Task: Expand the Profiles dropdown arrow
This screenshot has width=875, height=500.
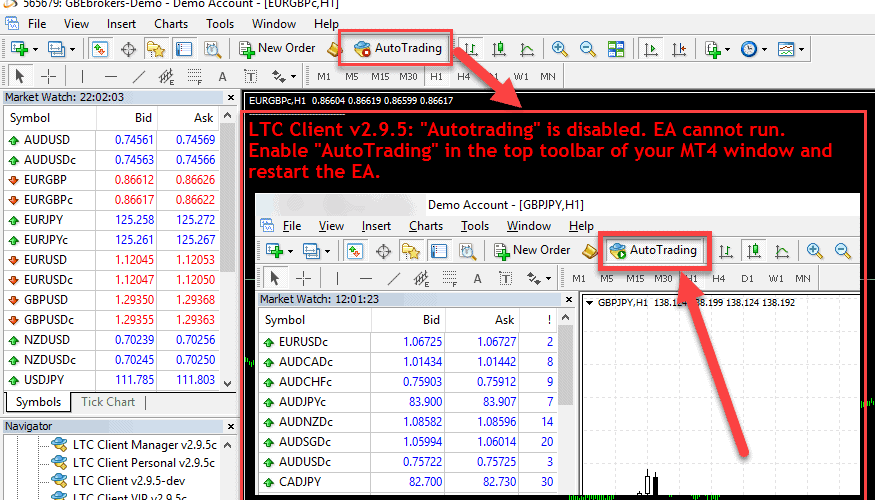Action: tap(72, 49)
